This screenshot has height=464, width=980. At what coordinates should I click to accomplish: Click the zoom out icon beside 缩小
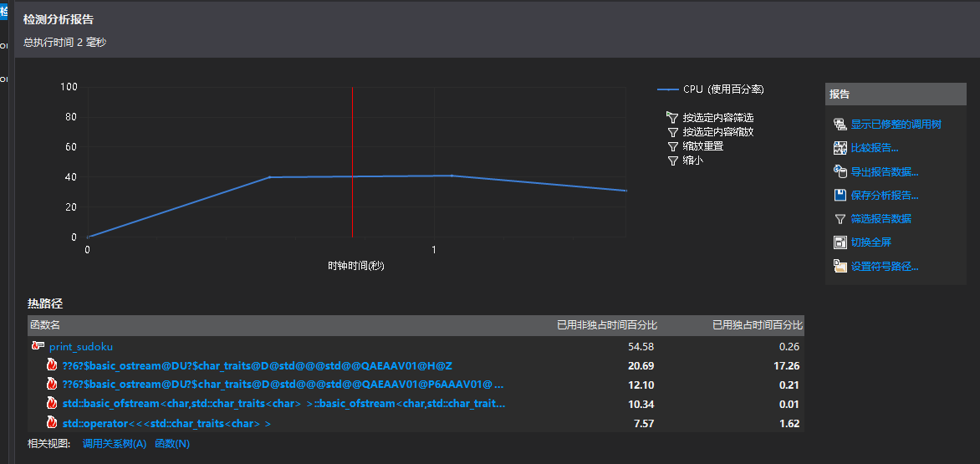pos(671,160)
